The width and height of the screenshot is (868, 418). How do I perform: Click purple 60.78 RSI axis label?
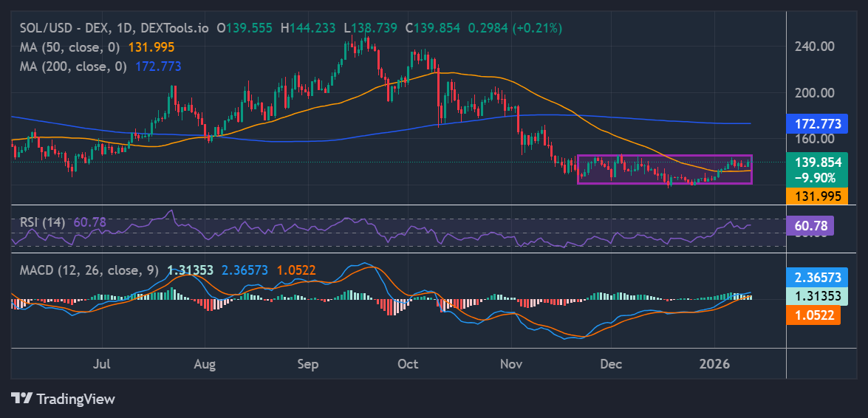810,226
